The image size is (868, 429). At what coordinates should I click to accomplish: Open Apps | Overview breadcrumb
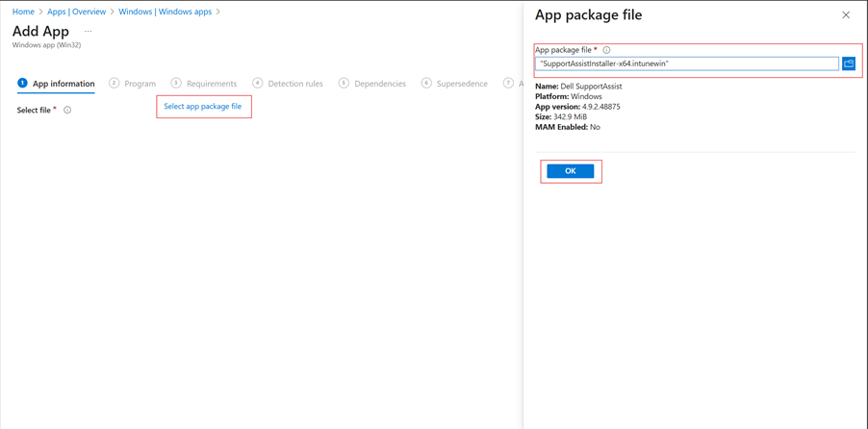click(76, 12)
